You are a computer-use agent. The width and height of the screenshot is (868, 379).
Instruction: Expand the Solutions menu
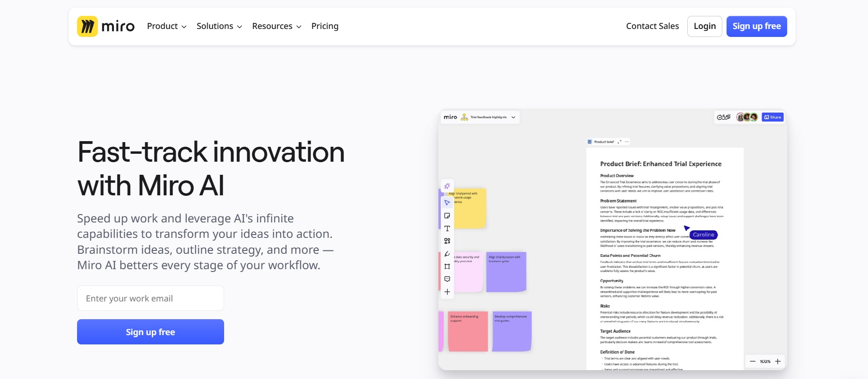[x=219, y=26]
